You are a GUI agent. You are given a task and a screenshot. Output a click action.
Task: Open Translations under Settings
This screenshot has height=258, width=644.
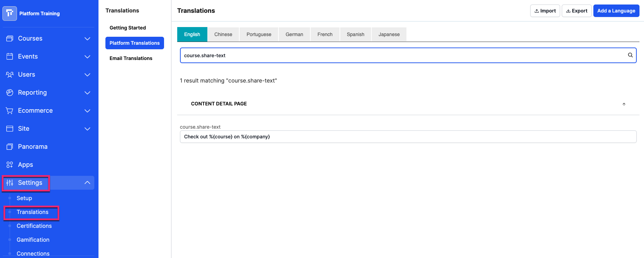click(x=33, y=212)
